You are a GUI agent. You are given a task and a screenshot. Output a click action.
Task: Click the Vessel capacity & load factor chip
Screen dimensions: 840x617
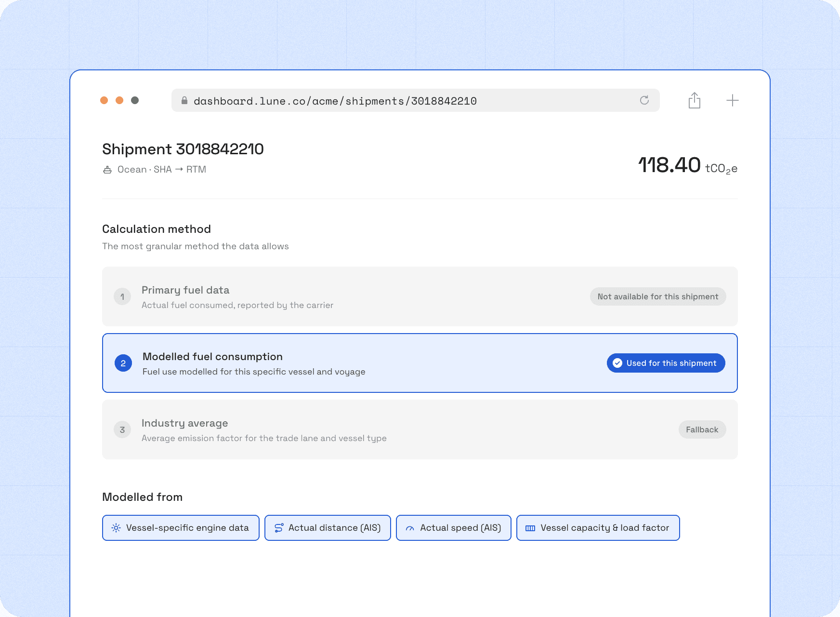(598, 528)
